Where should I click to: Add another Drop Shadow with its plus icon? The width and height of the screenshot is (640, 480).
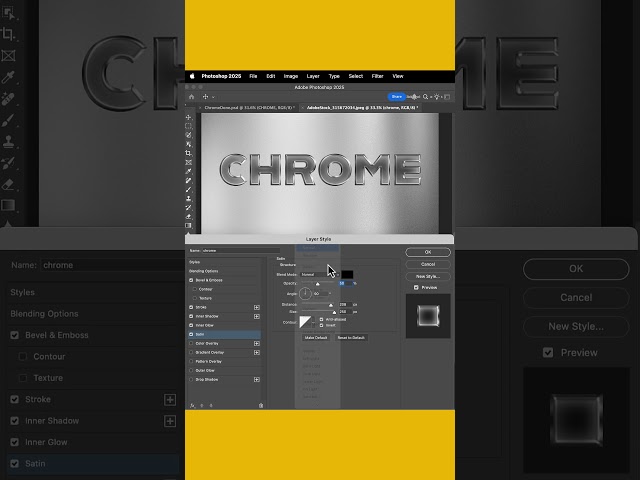[257, 379]
